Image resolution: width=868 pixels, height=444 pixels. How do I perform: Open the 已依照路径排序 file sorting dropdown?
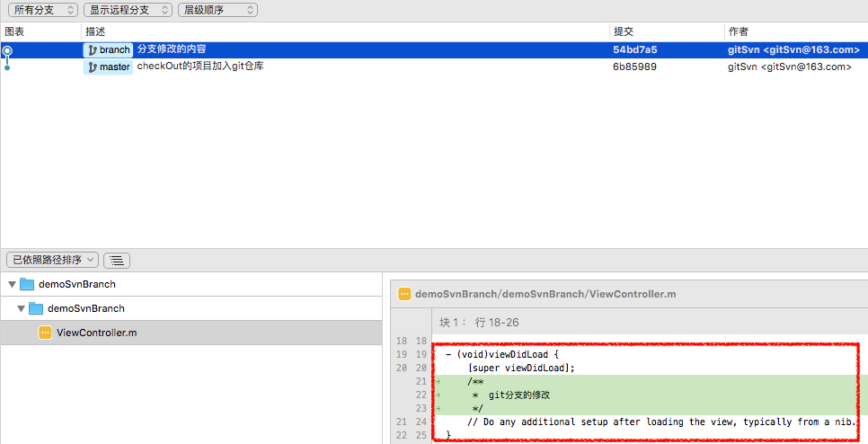(53, 260)
